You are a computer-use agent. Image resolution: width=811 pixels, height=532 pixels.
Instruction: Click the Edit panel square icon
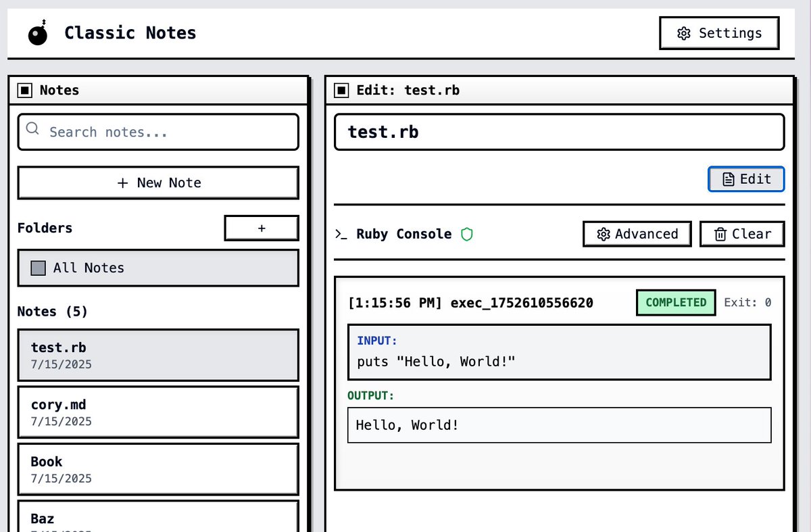342,90
